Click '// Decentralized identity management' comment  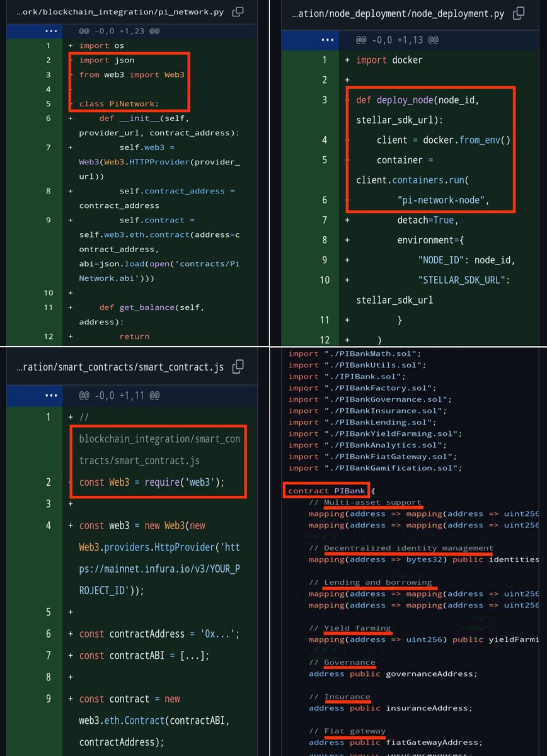(401, 548)
